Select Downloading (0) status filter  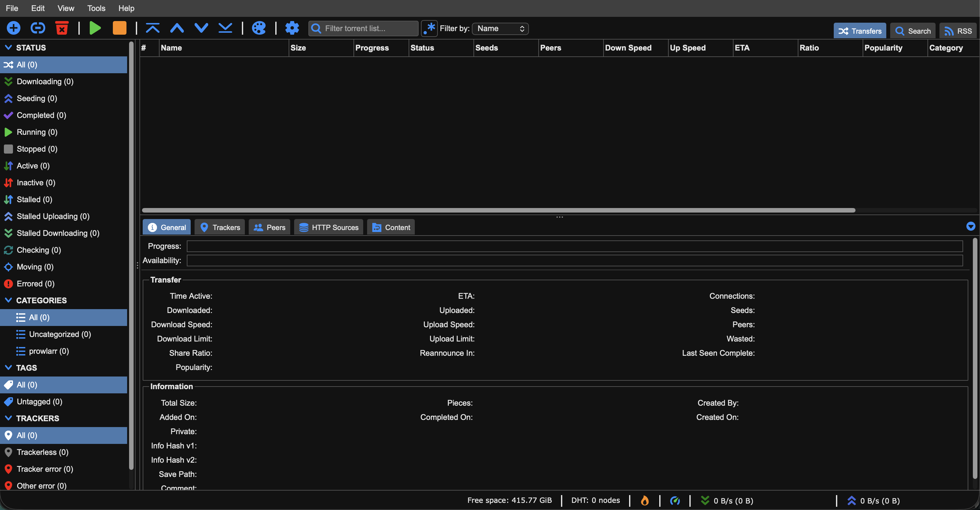pyautogui.click(x=64, y=81)
